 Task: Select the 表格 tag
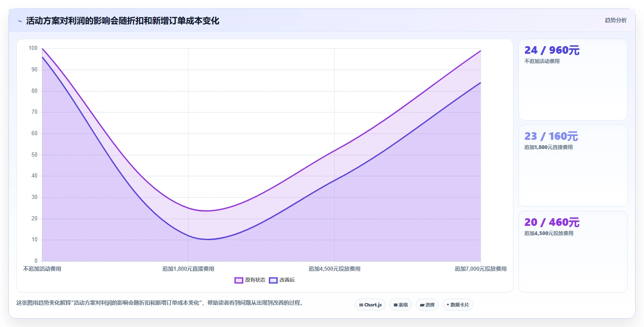401,305
